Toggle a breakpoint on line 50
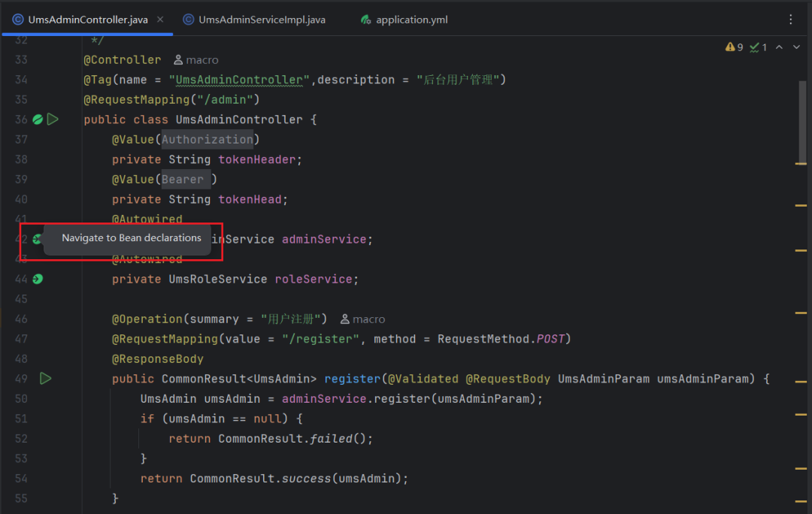The height and width of the screenshot is (514, 812). point(21,398)
